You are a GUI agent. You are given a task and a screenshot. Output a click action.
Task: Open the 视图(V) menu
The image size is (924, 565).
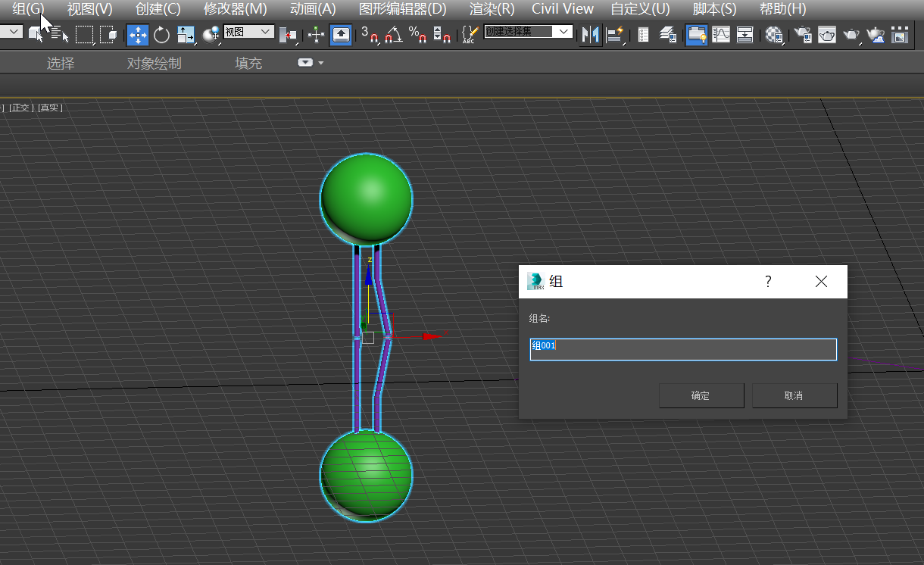89,9
